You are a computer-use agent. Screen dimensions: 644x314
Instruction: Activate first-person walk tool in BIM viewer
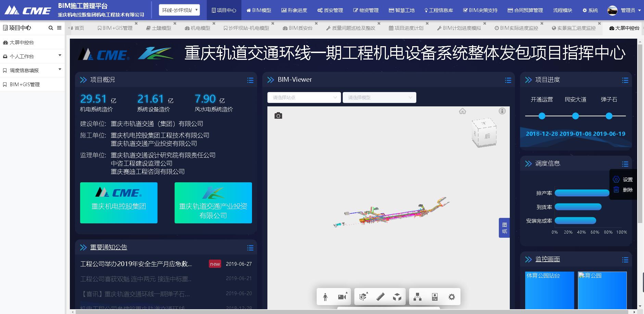point(325,297)
